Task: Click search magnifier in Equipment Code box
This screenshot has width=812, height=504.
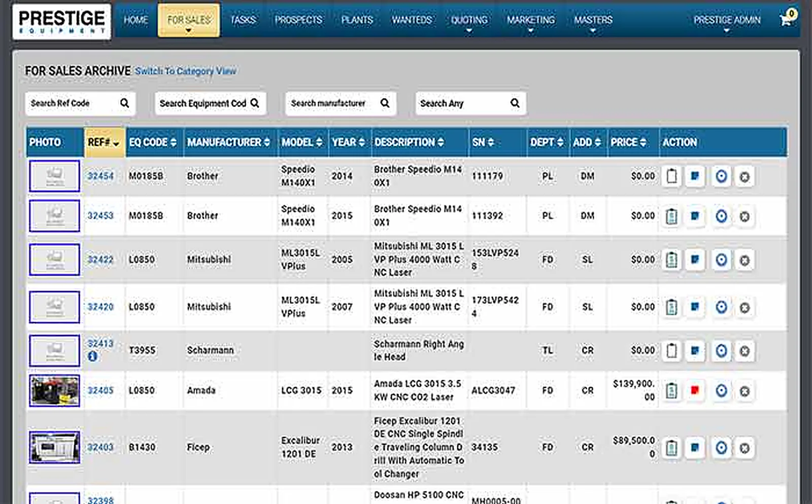Action: (x=255, y=103)
